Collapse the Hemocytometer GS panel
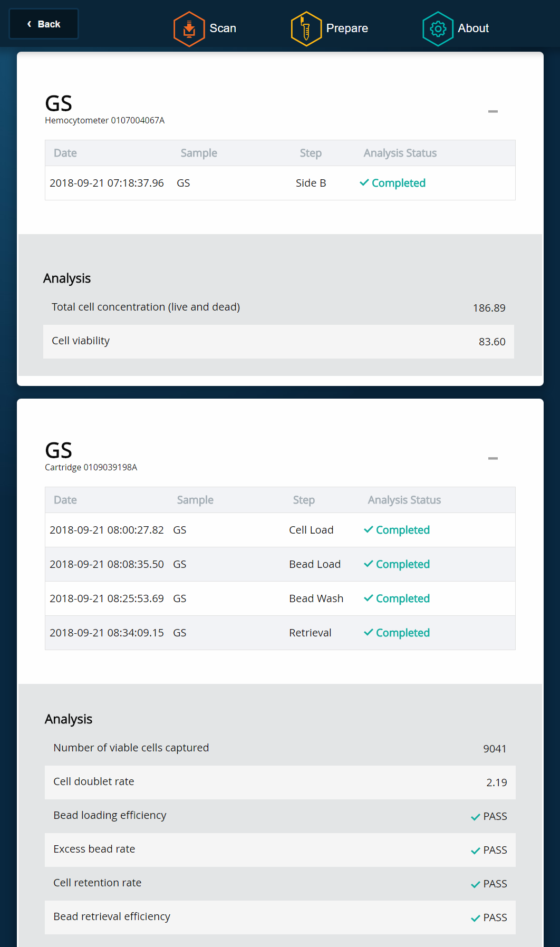The height and width of the screenshot is (947, 560). (x=493, y=111)
